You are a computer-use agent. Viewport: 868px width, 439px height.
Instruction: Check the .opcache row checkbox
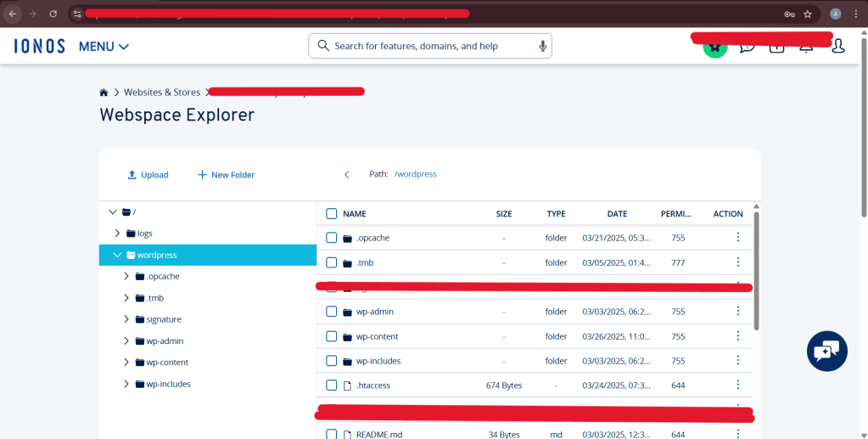click(331, 238)
